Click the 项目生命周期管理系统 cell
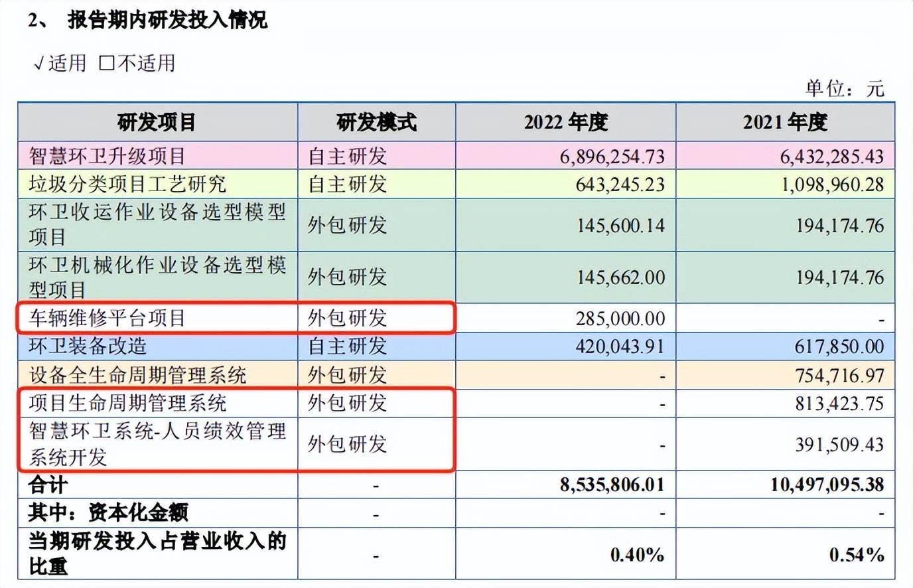This screenshot has width=913, height=588. point(127,404)
